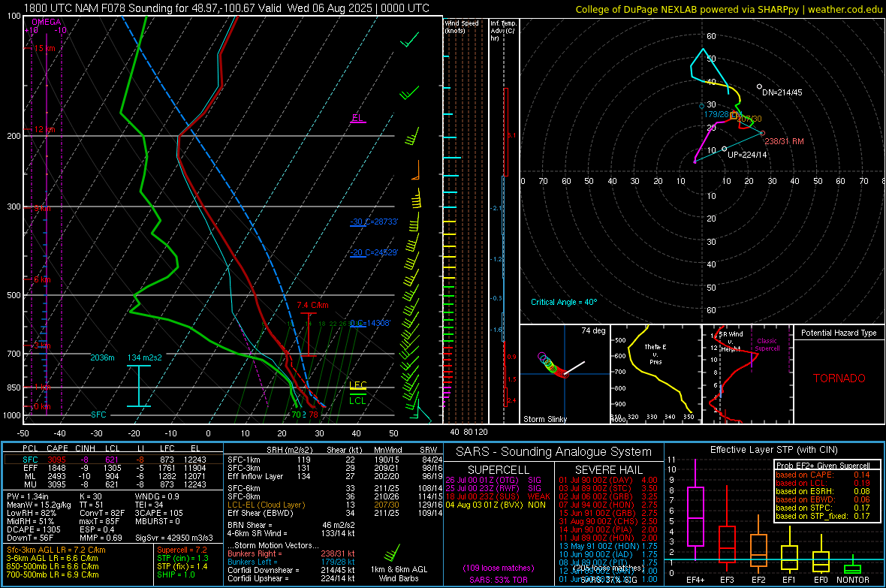
Task: Click the 'DN=214/45' hodograph label
Action: (782, 92)
